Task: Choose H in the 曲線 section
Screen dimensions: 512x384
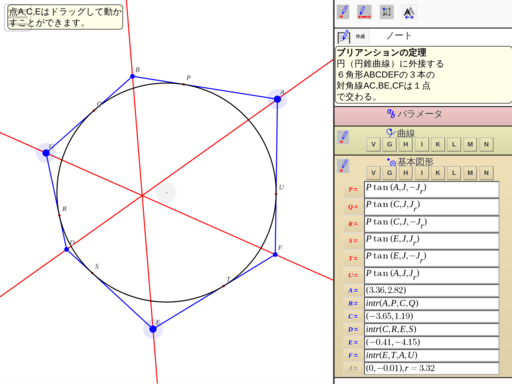Action: pyautogui.click(x=406, y=145)
